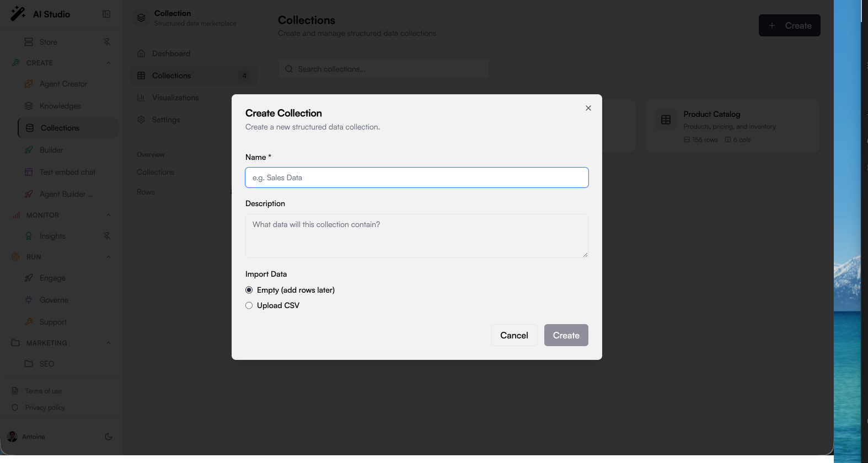Click Antoine user avatar
The height and width of the screenshot is (463, 868).
coord(12,437)
